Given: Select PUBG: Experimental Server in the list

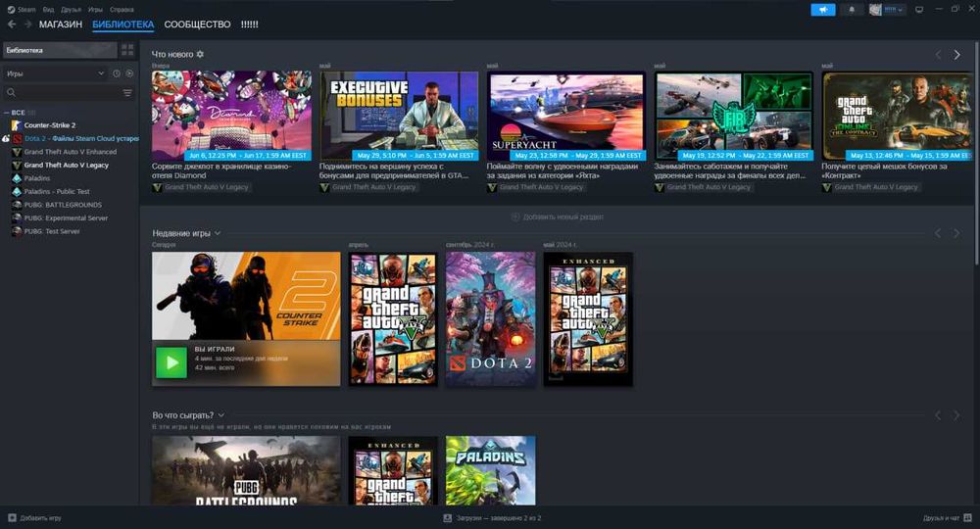Looking at the screenshot, I should pos(66,218).
